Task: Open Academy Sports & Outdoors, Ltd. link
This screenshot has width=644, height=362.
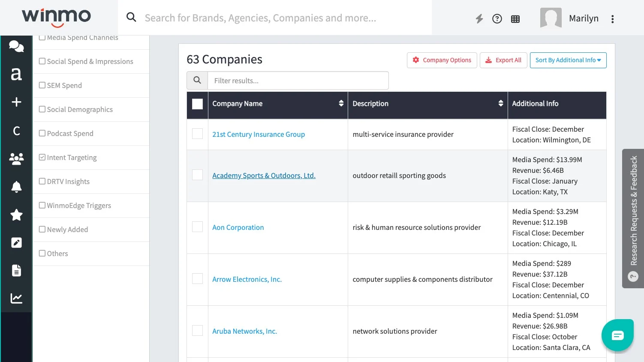Action: tap(264, 175)
